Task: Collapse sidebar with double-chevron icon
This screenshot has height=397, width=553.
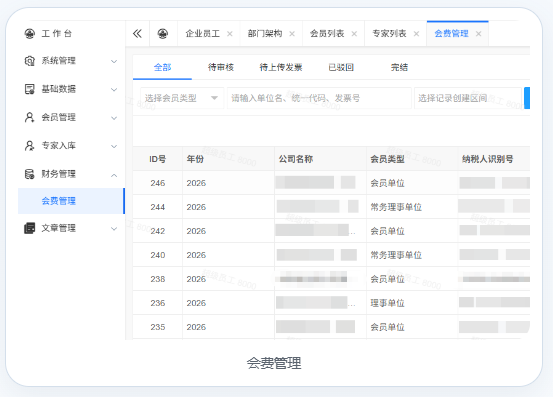Action: click(137, 33)
